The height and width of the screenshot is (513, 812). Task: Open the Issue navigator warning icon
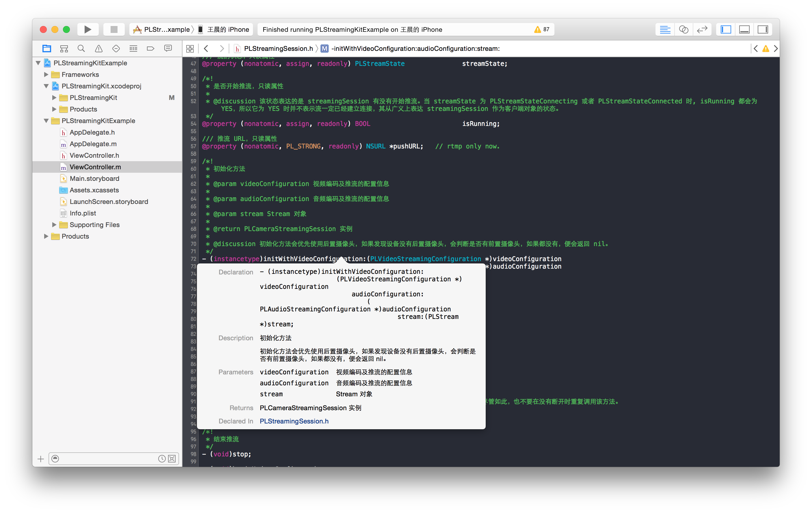pos(98,49)
